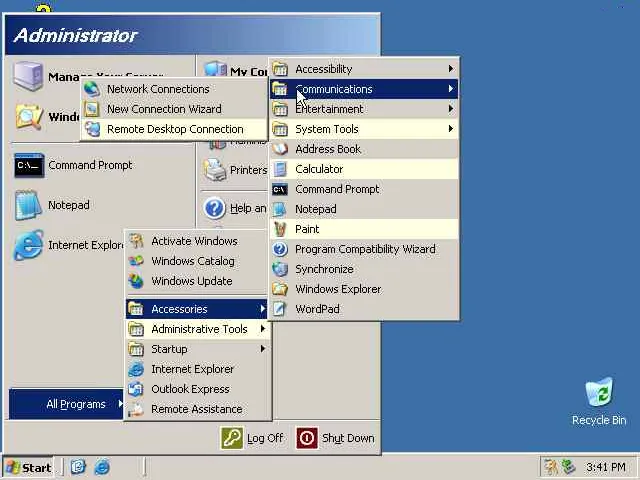
Task: Click the Windows Update icon
Action: pos(136,281)
